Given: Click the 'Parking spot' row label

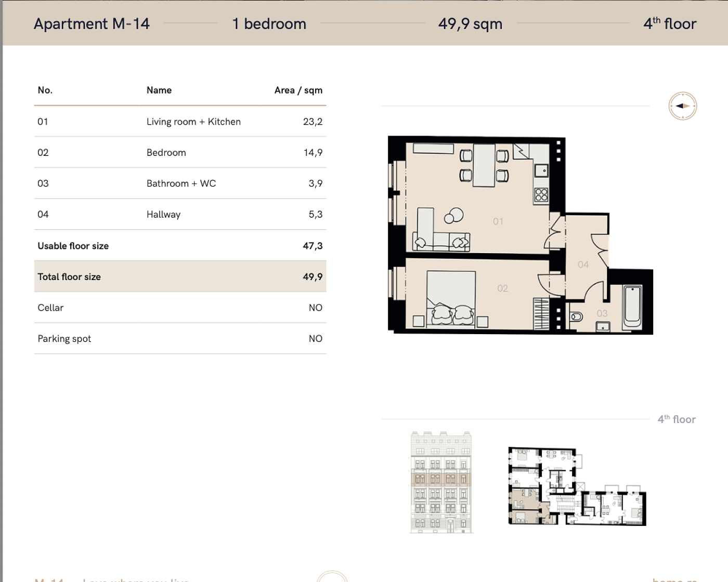Looking at the screenshot, I should (x=64, y=339).
